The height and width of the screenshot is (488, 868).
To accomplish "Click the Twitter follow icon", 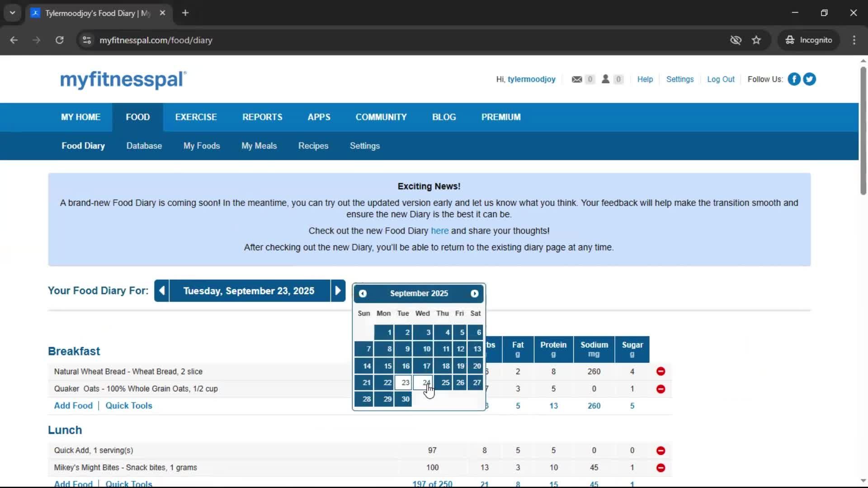I will (x=809, y=79).
